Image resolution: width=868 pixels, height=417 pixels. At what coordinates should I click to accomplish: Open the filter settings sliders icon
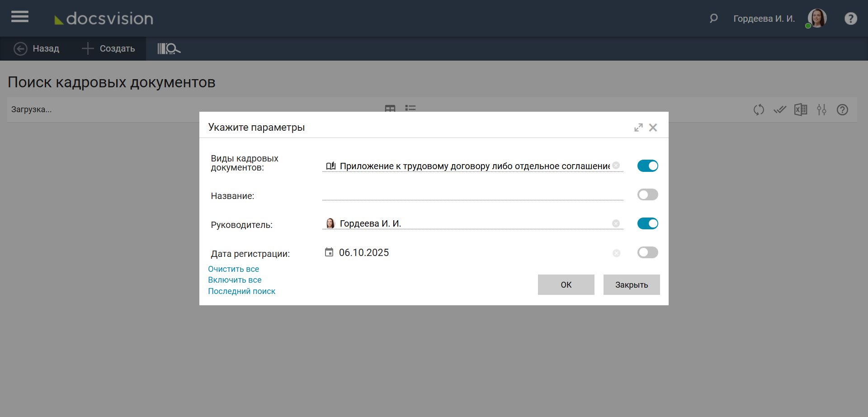click(x=821, y=109)
